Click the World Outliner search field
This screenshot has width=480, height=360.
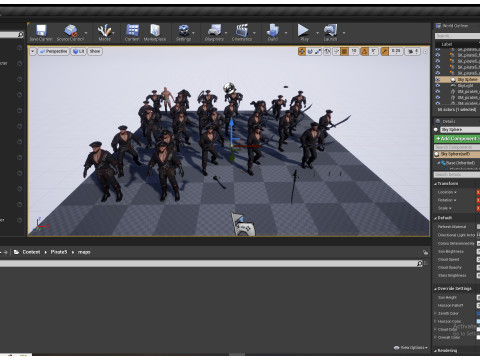457,36
